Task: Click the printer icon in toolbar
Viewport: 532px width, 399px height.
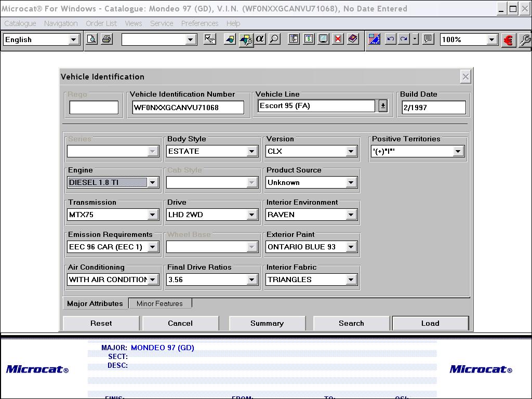Action: 107,39
